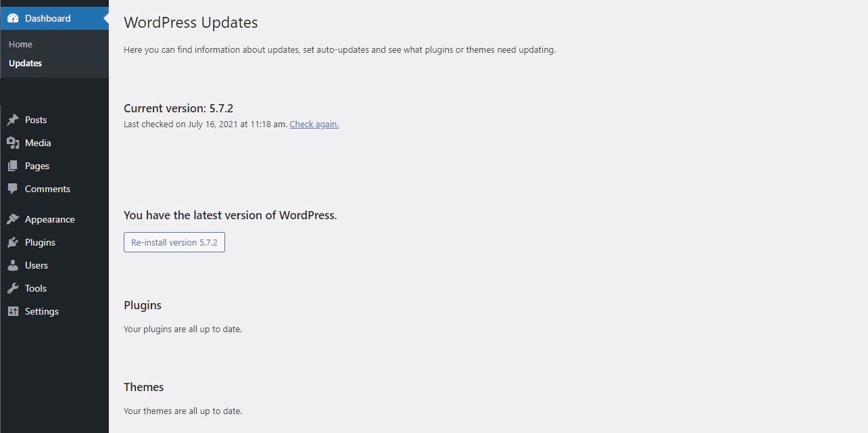
Task: Click the Settings sliders icon
Action: (13, 311)
